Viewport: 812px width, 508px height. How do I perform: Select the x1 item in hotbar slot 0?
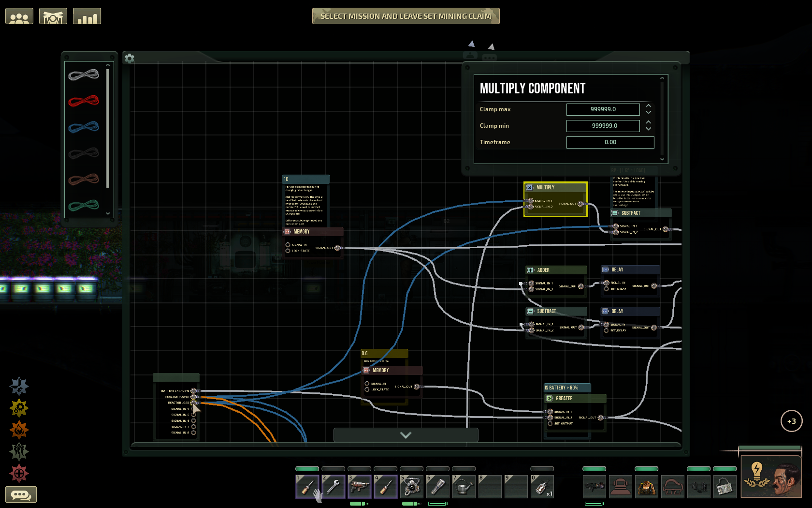[542, 486]
